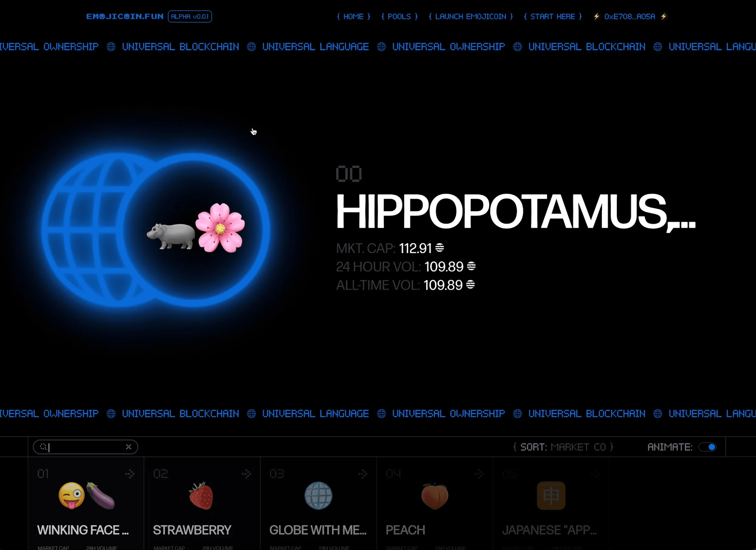Open the GLOBE WITH ME... coin title

pos(318,530)
